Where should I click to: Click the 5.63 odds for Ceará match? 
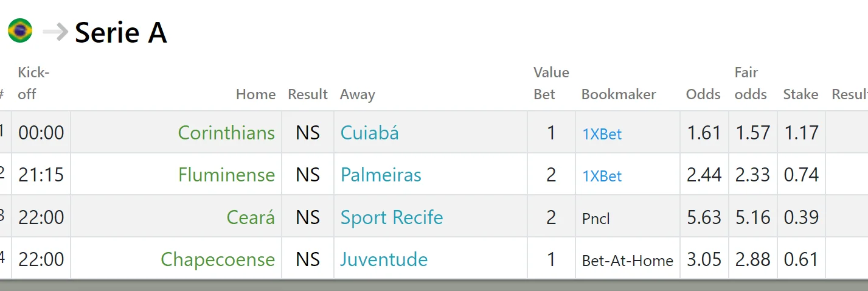click(704, 217)
